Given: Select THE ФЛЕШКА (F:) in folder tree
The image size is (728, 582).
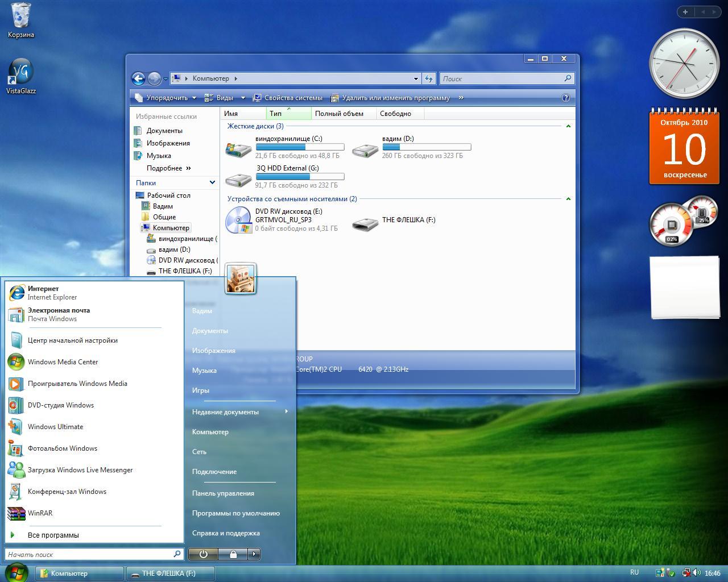Looking at the screenshot, I should pos(185,271).
